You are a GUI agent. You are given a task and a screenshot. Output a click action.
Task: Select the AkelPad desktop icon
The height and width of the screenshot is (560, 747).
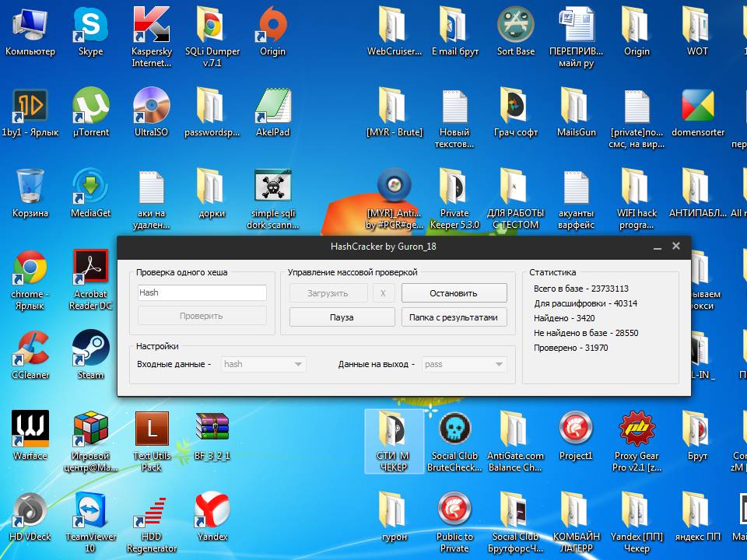tap(272, 107)
